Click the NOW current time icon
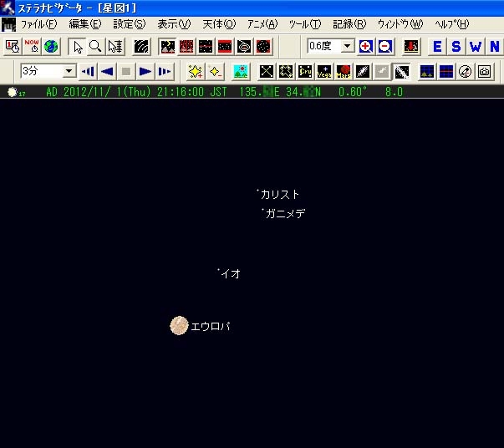Screen dimensions: 504x448 click(x=32, y=47)
